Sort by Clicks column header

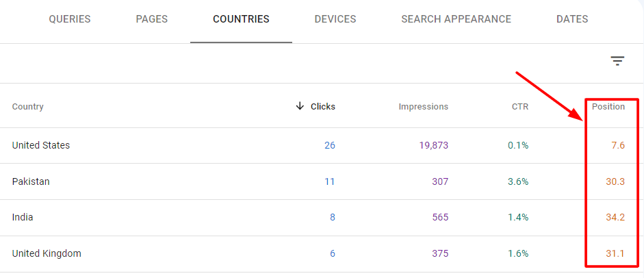click(x=323, y=107)
